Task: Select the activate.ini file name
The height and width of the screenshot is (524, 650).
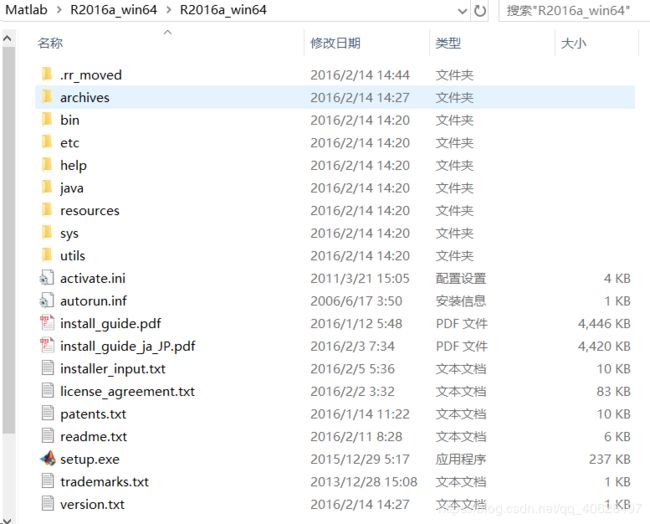Action: point(92,278)
